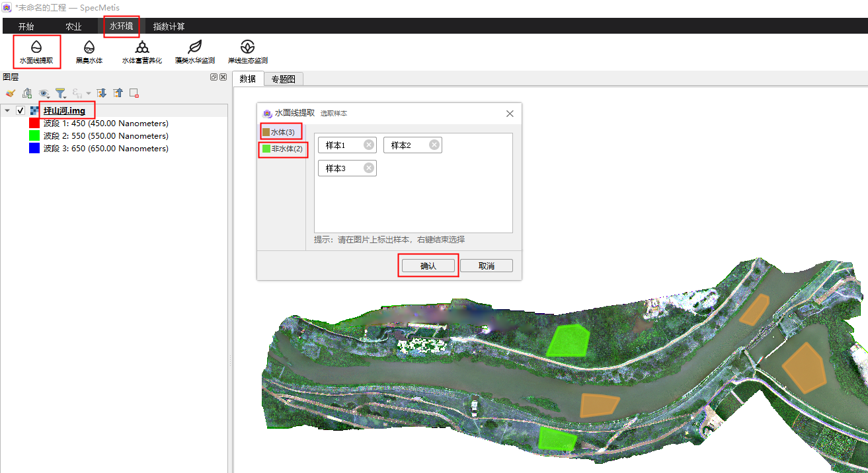Viewport: 868px width, 473px height.
Task: Collapse the 坪山河.img layer tree
Action: (7, 111)
